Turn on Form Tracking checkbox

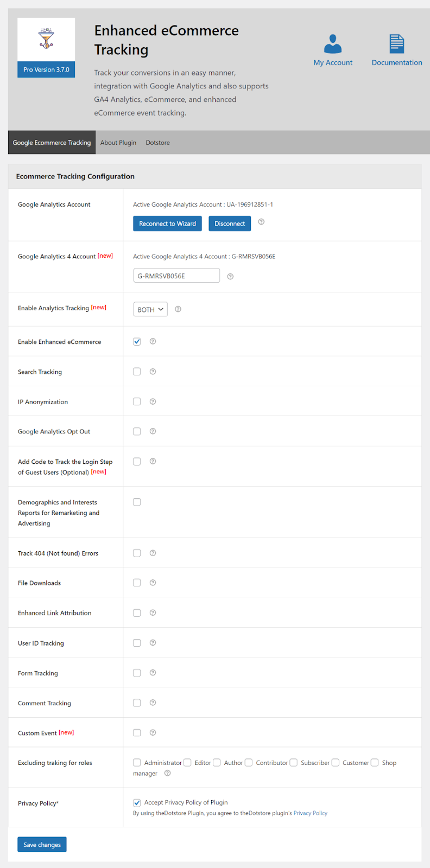[x=137, y=673]
